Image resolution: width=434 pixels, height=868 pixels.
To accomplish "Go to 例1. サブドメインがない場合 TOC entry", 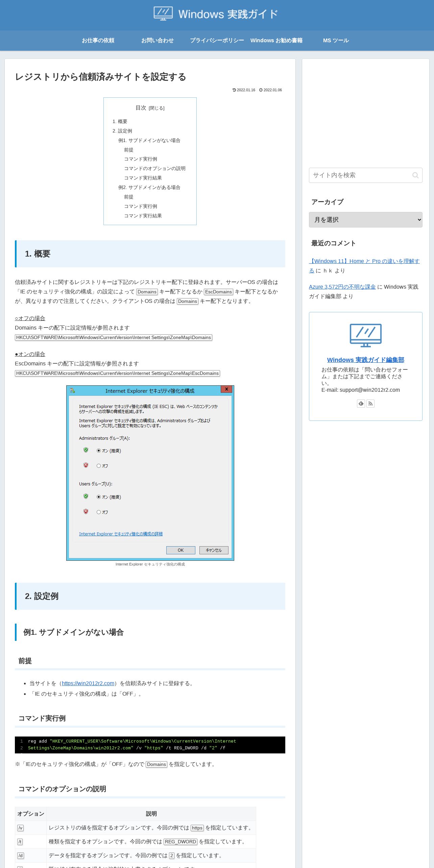I will [149, 140].
